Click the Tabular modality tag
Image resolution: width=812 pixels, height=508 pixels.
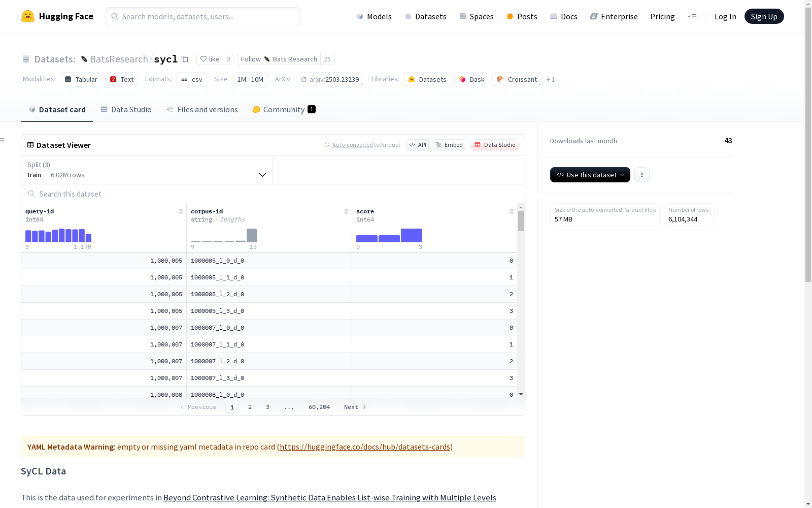point(81,79)
